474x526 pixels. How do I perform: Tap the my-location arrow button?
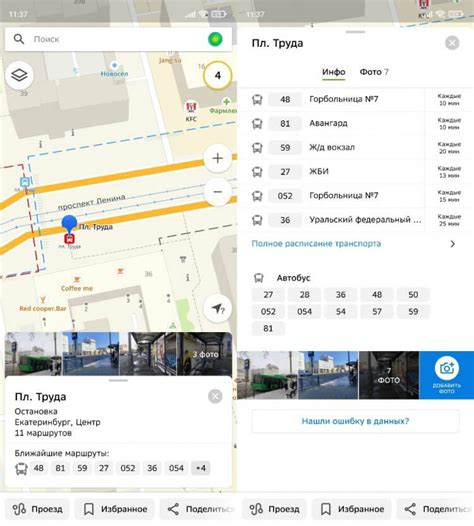[x=218, y=309]
